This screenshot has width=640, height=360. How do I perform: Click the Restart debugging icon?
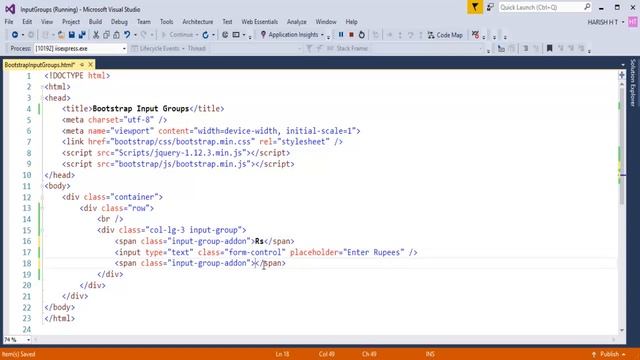(362, 35)
